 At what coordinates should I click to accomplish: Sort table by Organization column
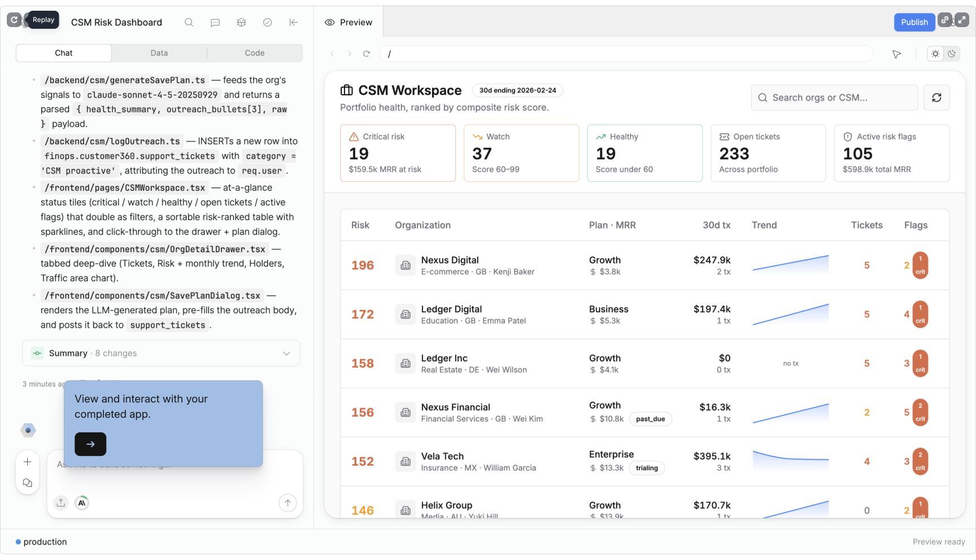422,225
